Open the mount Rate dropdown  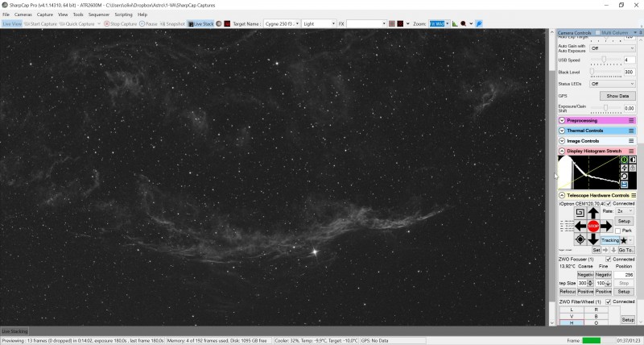625,211
